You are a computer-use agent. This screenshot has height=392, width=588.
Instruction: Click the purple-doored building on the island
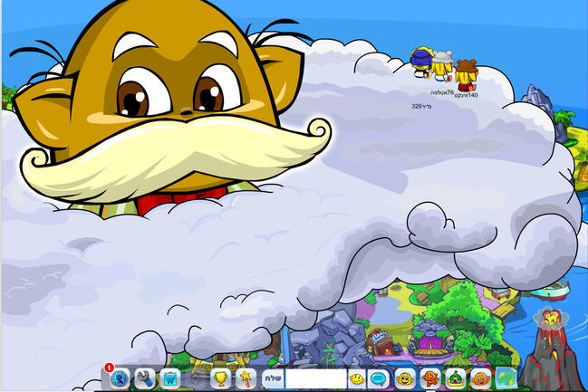coord(430,339)
